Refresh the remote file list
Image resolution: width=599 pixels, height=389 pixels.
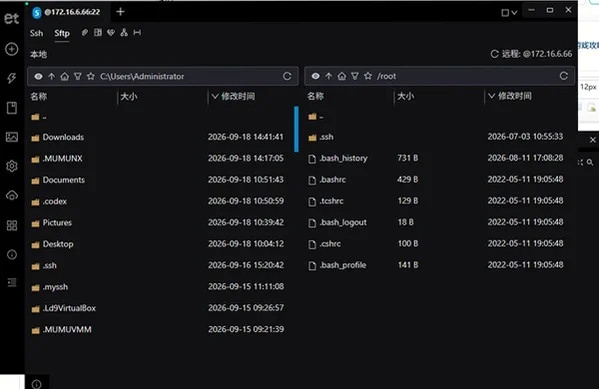564,76
